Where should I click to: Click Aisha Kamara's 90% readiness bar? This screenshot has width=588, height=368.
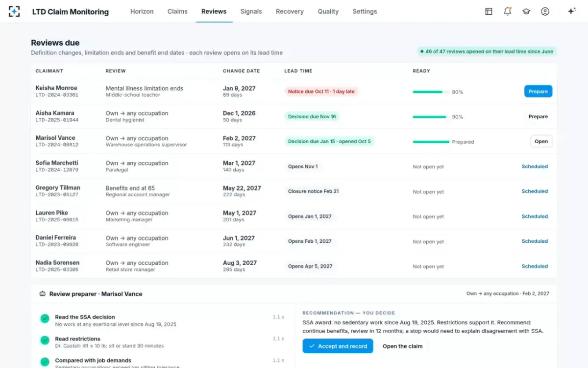point(431,117)
